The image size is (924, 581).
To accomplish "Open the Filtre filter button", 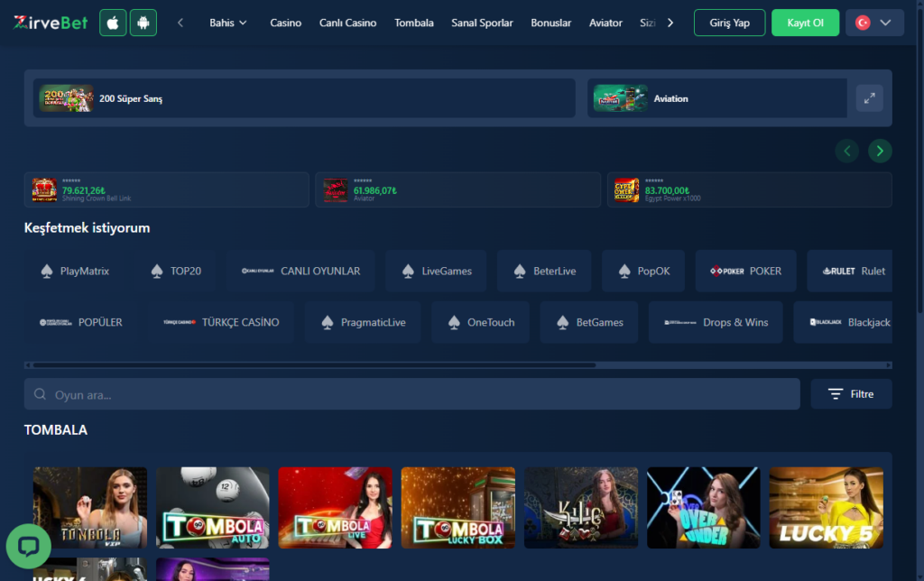I will click(x=851, y=394).
